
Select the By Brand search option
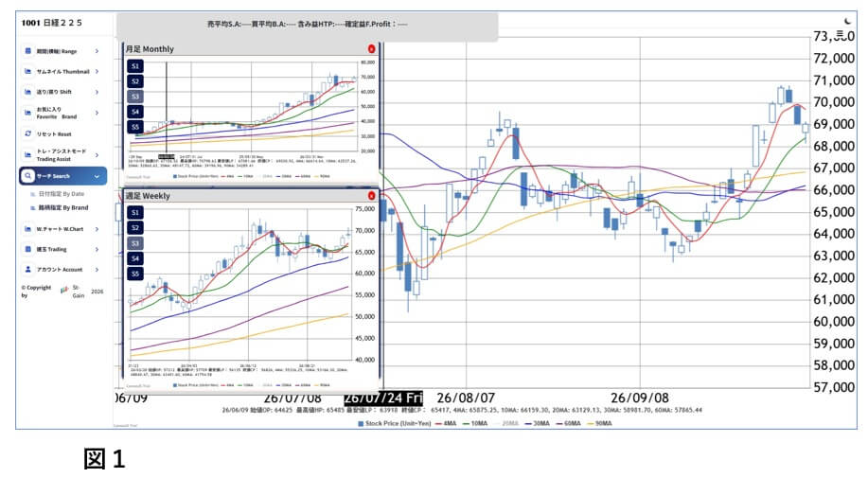pos(63,208)
